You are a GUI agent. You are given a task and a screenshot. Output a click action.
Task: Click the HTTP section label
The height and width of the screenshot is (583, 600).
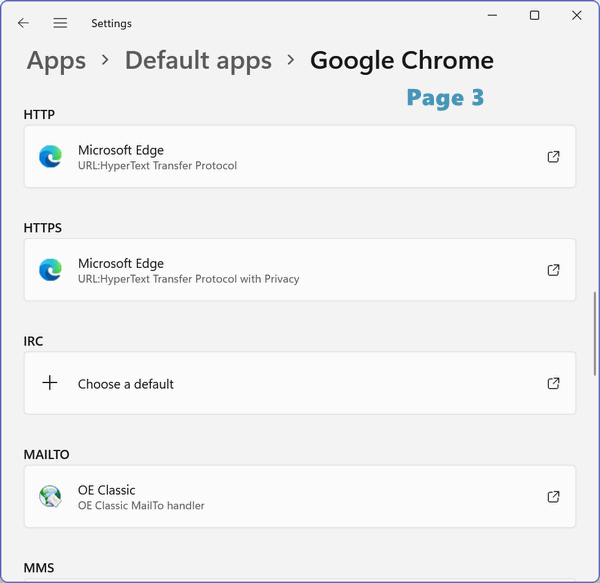(39, 114)
